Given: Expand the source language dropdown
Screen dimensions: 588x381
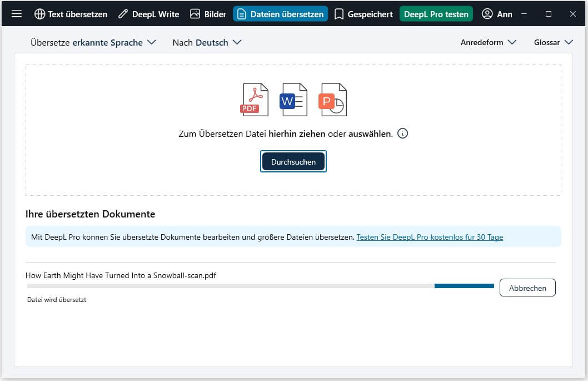Looking at the screenshot, I should [93, 42].
